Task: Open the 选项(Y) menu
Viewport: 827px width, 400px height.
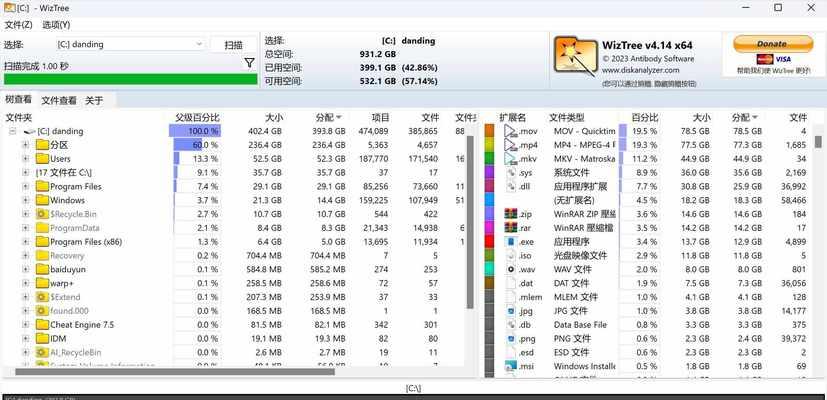Action: pos(56,25)
